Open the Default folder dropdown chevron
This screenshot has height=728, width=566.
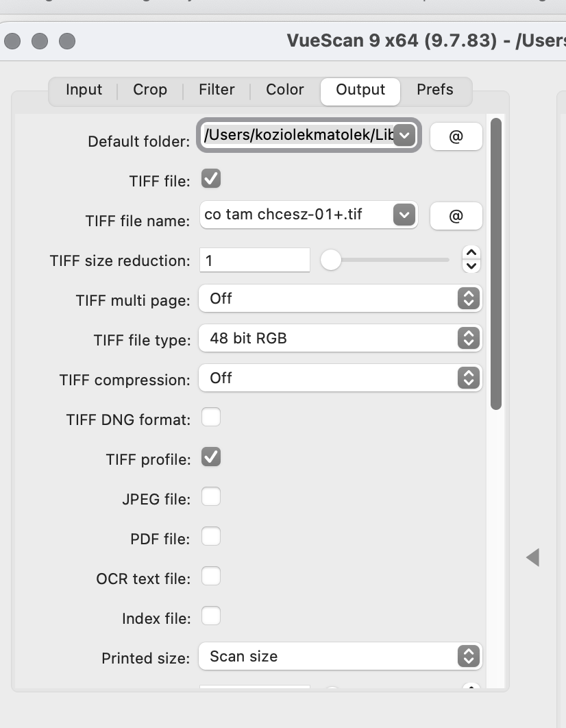click(404, 136)
